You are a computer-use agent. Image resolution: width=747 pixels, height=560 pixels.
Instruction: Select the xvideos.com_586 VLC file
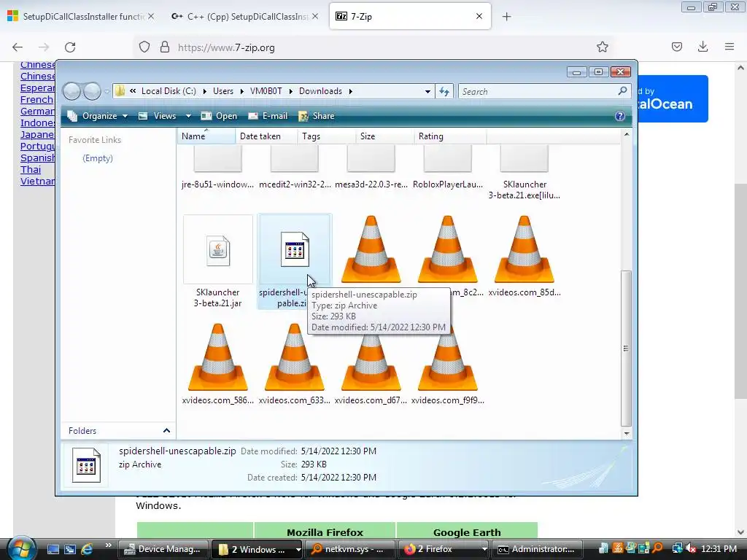(x=217, y=357)
